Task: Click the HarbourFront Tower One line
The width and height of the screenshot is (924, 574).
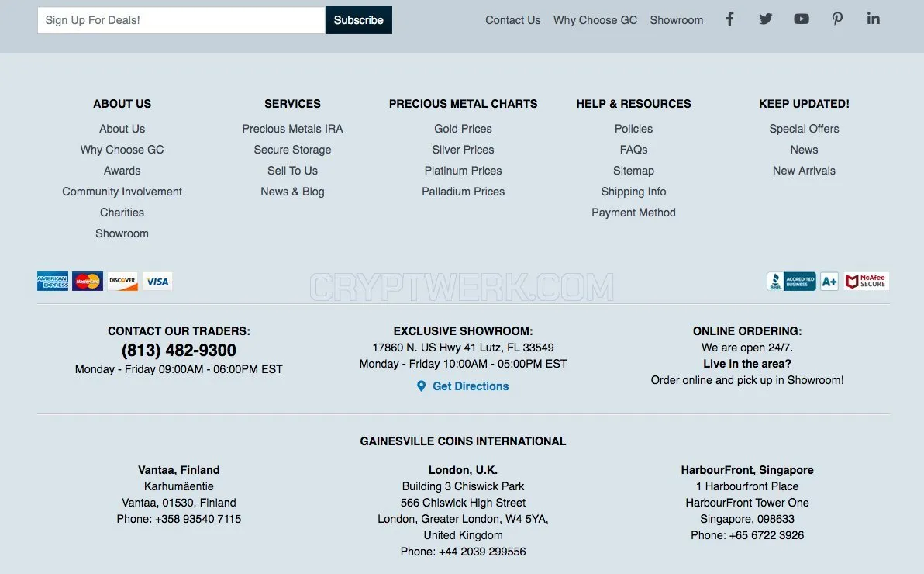Action: [747, 503]
